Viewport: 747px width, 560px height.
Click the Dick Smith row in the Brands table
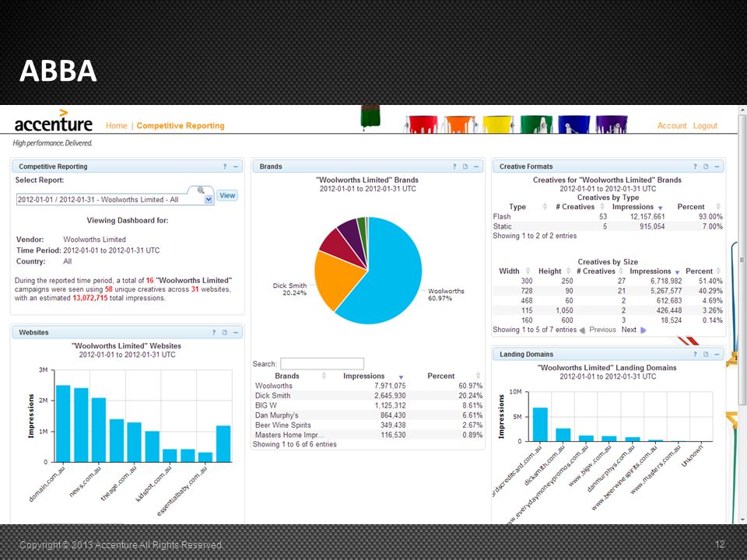368,396
